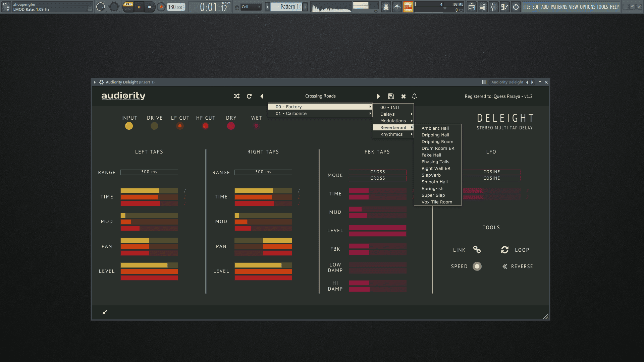Viewport: 644px width, 362px height.
Task: Click the DRY knob
Action: 231,126
